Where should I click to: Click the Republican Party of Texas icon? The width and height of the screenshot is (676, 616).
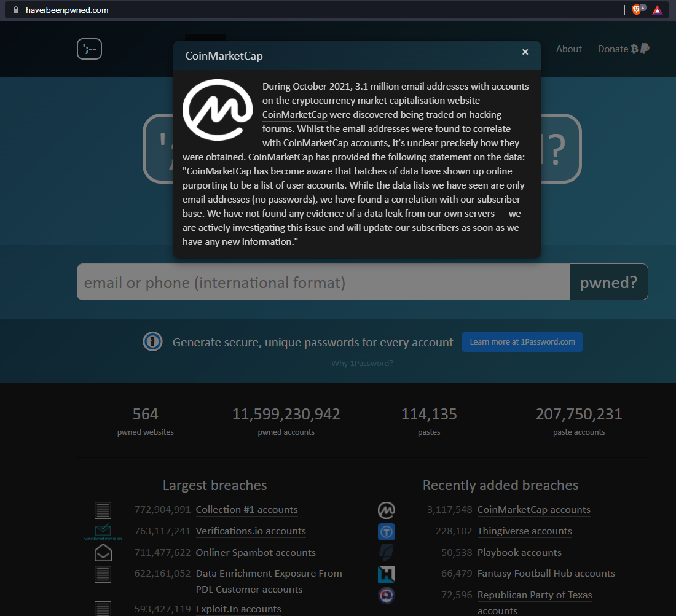point(387,595)
